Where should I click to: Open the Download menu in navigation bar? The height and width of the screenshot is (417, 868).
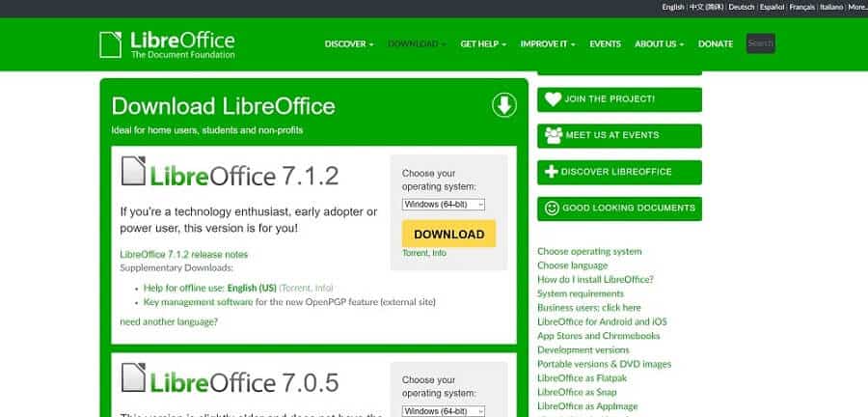(x=417, y=44)
